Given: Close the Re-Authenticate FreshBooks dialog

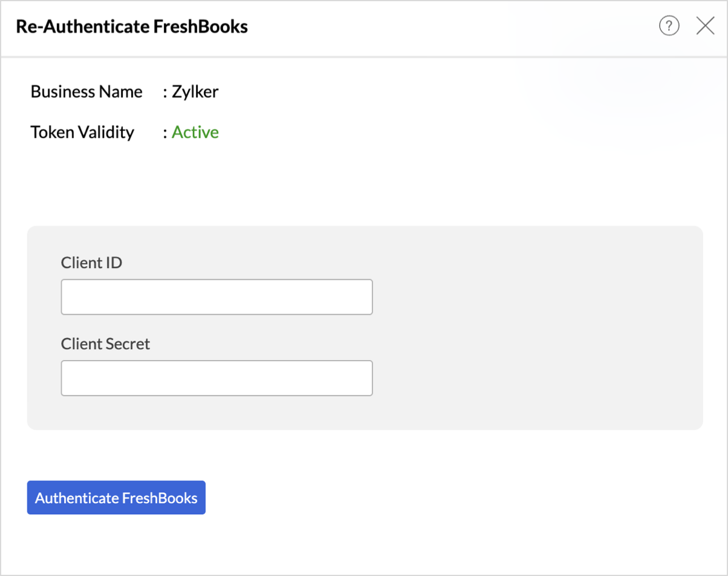Looking at the screenshot, I should [705, 26].
